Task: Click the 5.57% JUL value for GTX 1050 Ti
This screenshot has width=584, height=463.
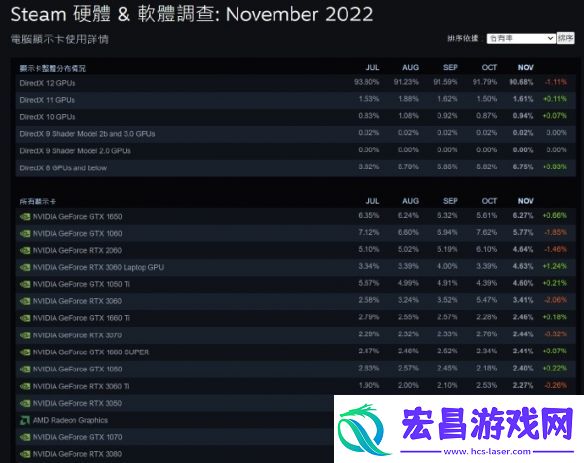Action: [369, 283]
